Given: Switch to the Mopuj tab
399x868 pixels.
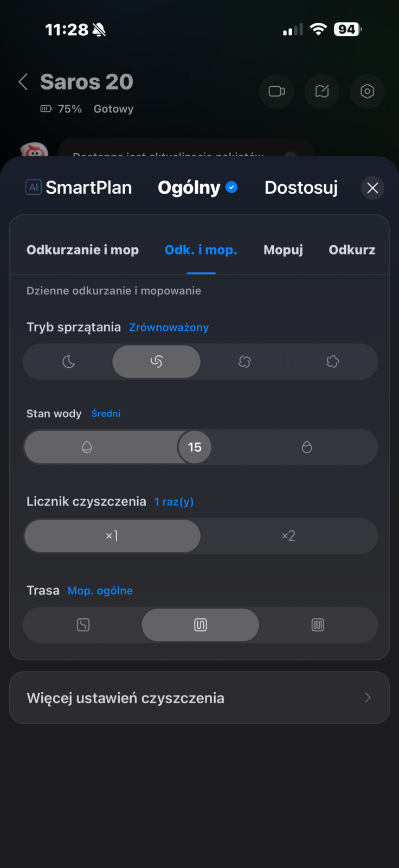Looking at the screenshot, I should (x=283, y=250).
